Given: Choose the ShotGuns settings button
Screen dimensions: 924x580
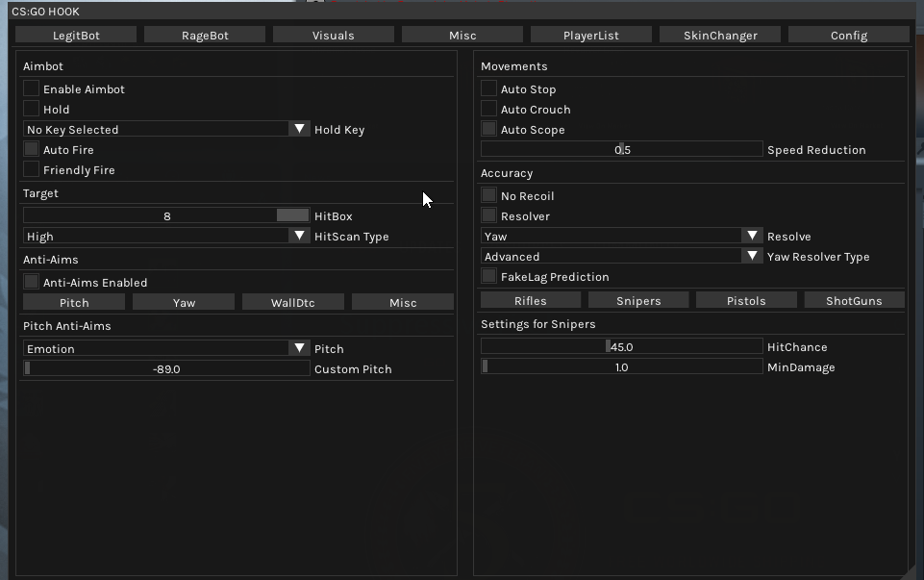Looking at the screenshot, I should [853, 300].
